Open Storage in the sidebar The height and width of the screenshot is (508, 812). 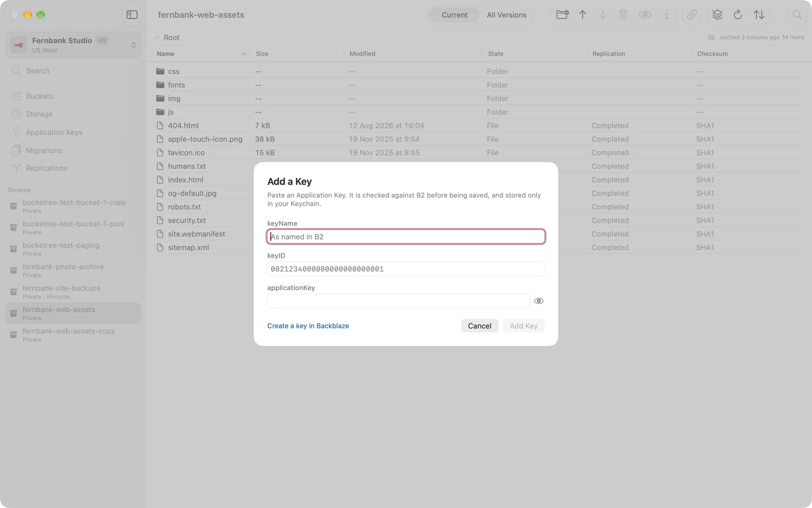[73, 114]
